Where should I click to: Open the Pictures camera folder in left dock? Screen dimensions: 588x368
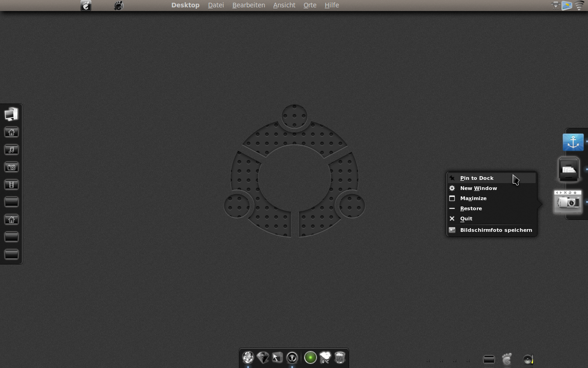point(11,167)
